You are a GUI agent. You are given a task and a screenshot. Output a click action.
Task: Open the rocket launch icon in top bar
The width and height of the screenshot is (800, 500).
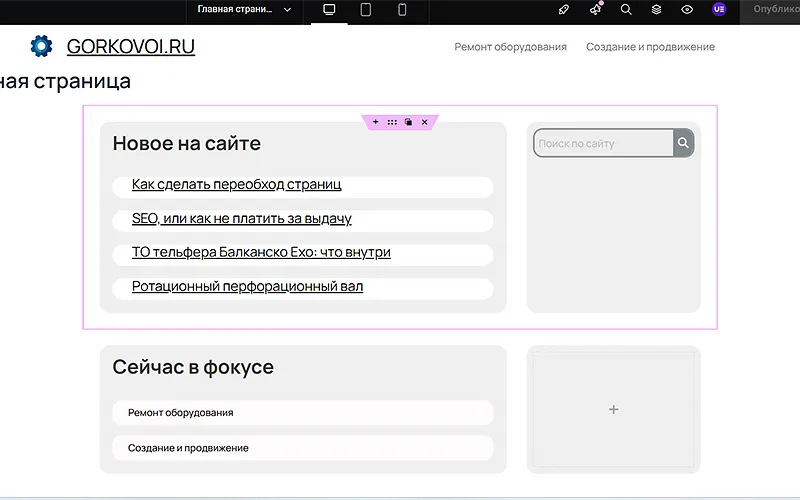[564, 10]
